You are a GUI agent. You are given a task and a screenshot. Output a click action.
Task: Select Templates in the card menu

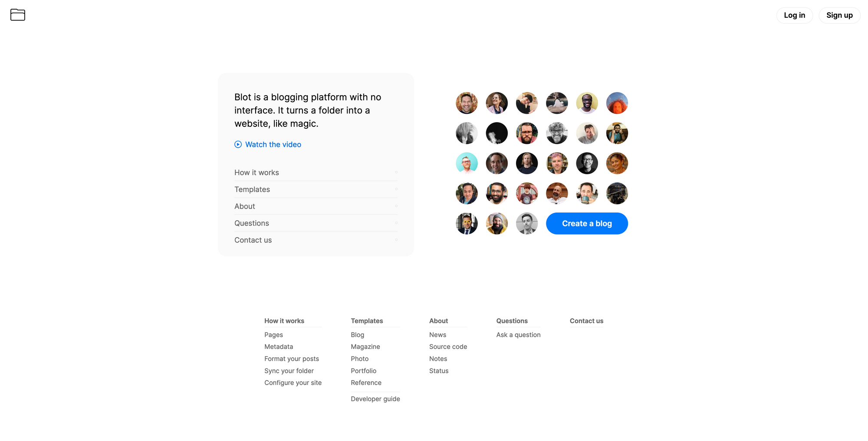[316, 189]
